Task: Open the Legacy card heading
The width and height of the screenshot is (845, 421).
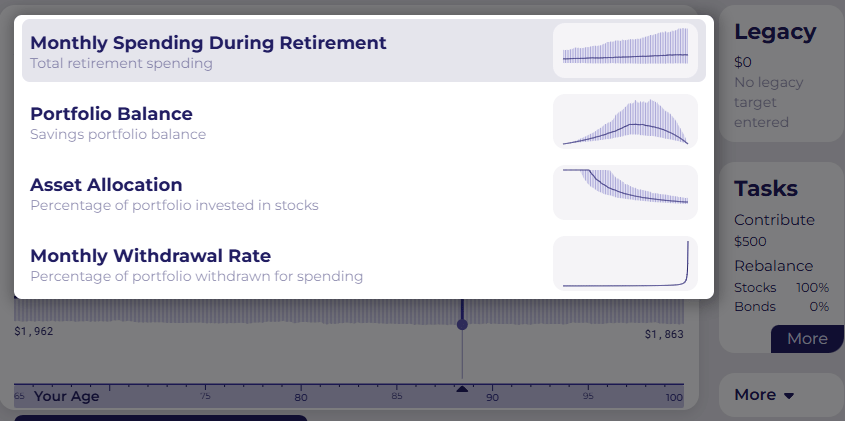Action: [x=775, y=32]
